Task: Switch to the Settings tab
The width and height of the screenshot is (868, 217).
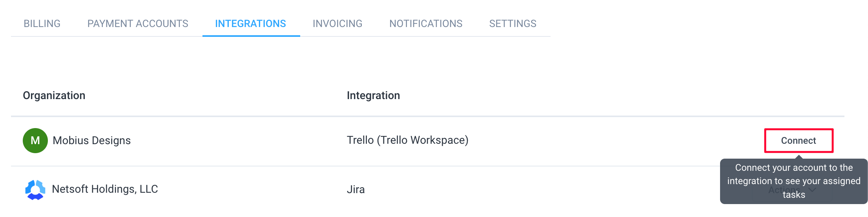Action: tap(512, 24)
